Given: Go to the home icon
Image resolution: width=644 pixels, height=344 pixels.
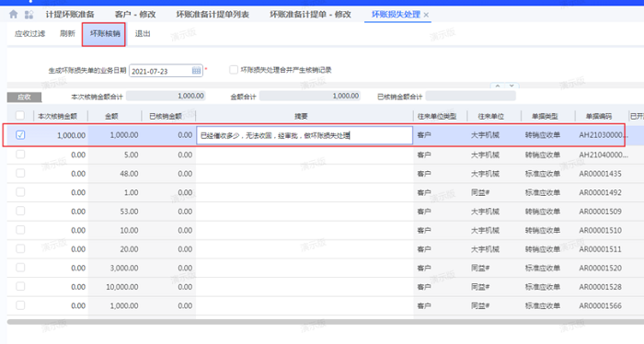Looking at the screenshot, I should tap(13, 15).
